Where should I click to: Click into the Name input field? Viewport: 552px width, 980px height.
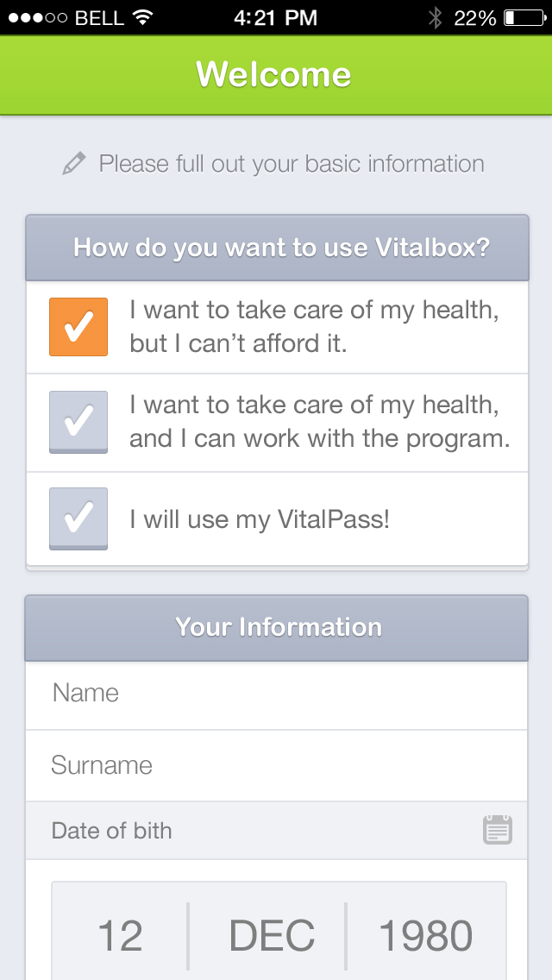pyautogui.click(x=276, y=694)
